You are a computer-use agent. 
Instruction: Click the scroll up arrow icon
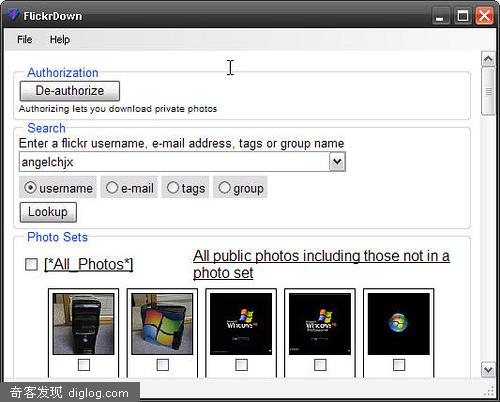point(488,59)
